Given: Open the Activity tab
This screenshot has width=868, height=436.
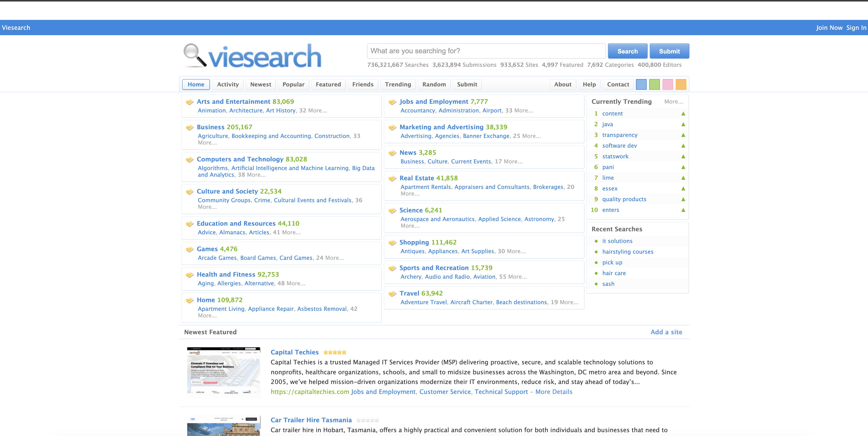Looking at the screenshot, I should tap(228, 84).
